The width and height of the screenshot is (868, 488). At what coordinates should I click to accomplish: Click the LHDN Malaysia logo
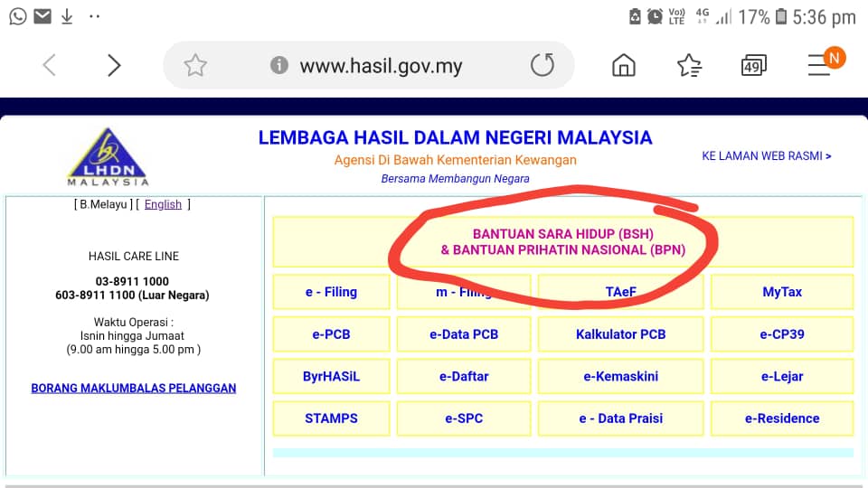click(x=108, y=157)
